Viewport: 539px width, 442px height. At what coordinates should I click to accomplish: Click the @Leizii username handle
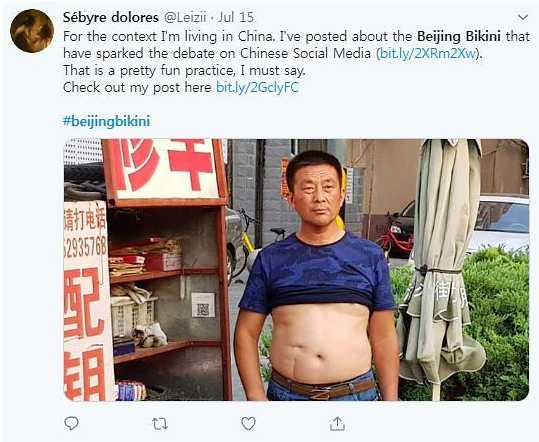tap(185, 17)
